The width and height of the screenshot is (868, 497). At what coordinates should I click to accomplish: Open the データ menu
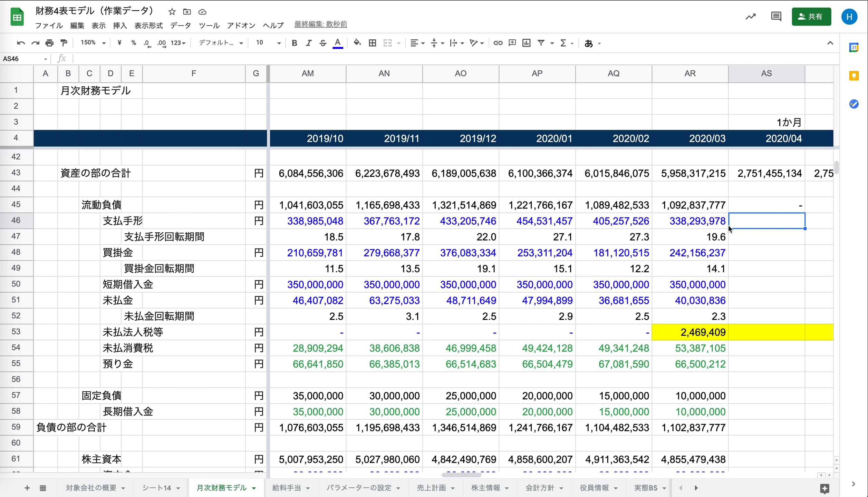point(180,25)
